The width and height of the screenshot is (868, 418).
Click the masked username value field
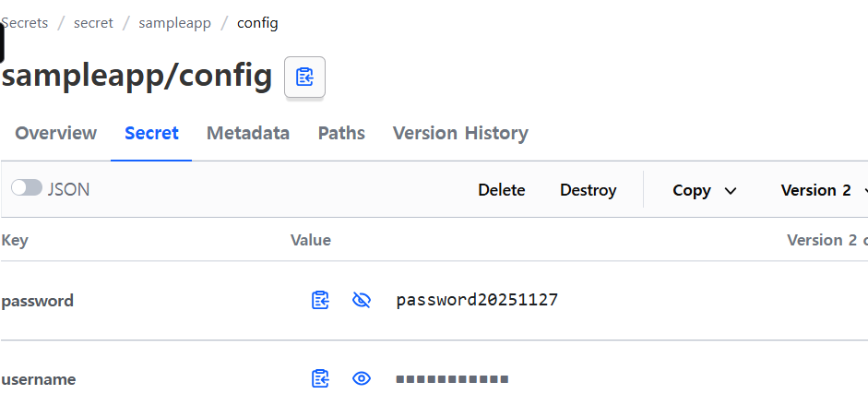pos(452,379)
